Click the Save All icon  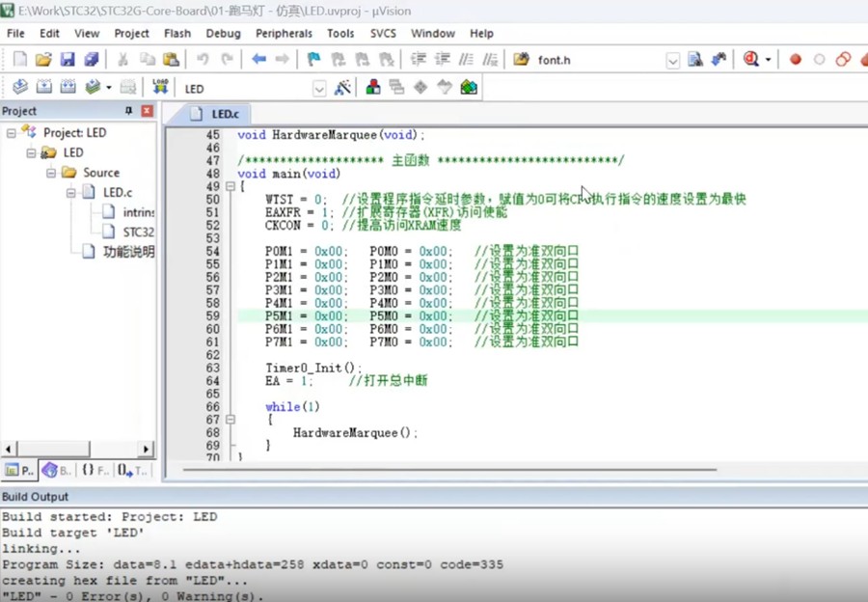(x=91, y=60)
